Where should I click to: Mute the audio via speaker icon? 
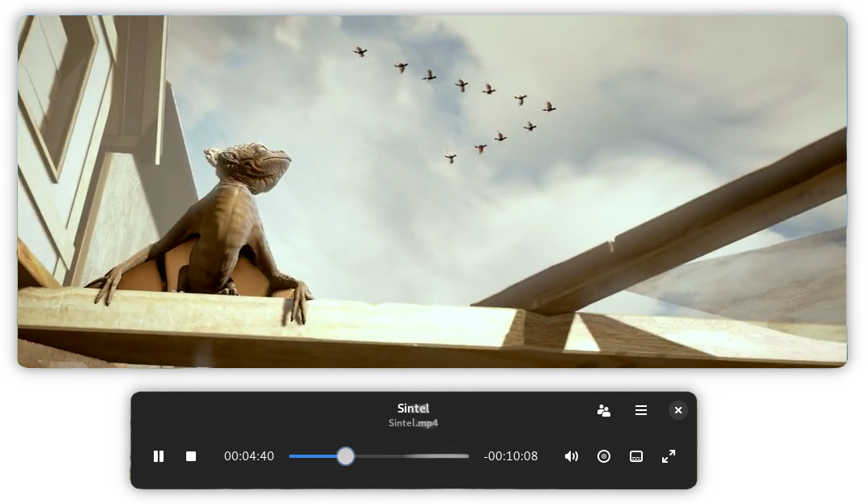point(572,456)
